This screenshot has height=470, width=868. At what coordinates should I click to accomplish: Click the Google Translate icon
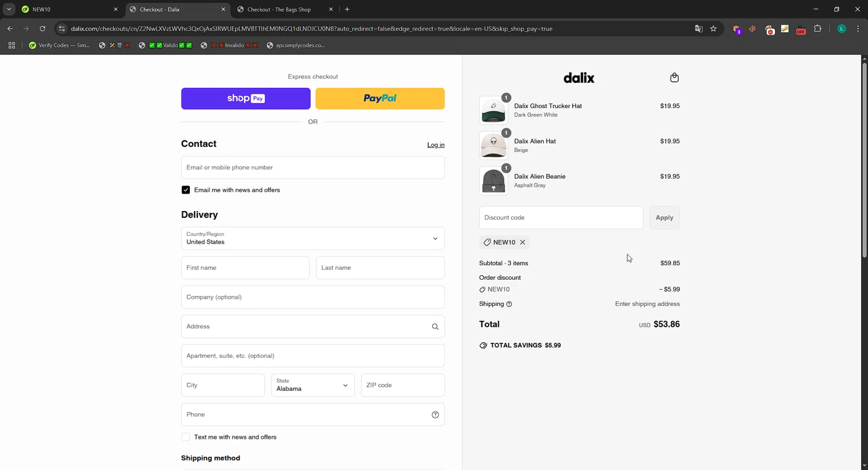698,28
